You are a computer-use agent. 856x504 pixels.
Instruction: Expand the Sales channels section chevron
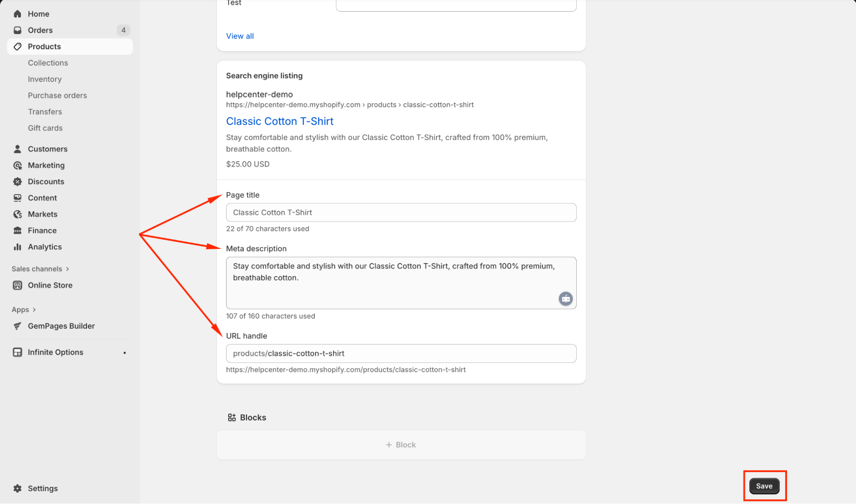point(68,269)
